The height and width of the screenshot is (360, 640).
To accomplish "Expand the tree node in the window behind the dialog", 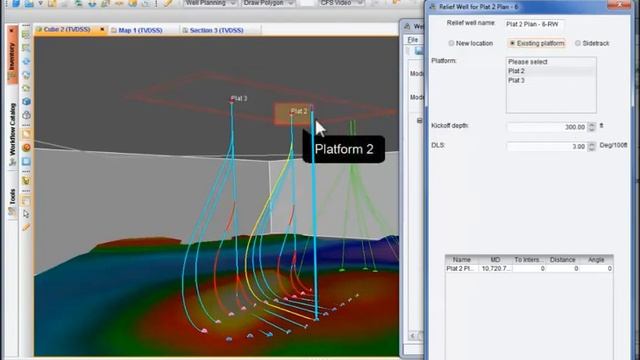I will pyautogui.click(x=419, y=120).
